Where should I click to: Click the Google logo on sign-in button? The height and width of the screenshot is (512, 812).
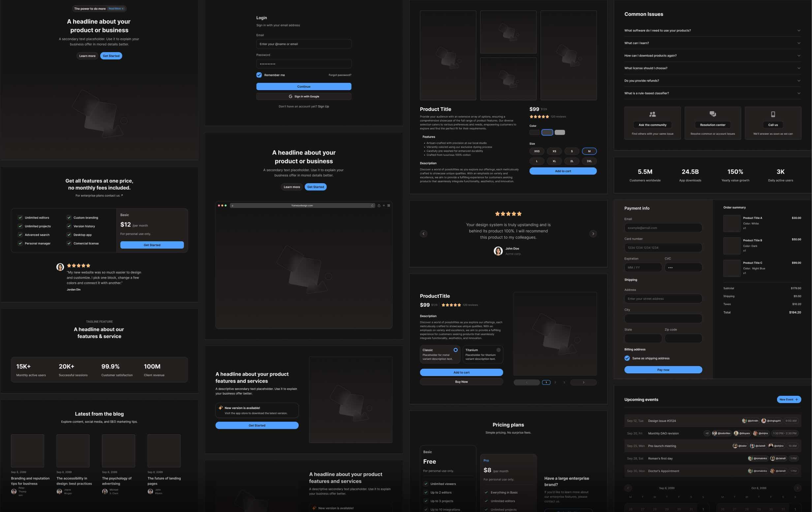click(x=290, y=96)
